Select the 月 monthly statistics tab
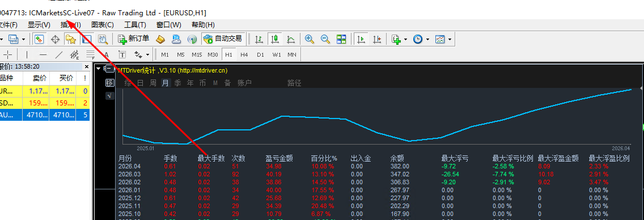The height and width of the screenshot is (220, 644). coord(165,83)
